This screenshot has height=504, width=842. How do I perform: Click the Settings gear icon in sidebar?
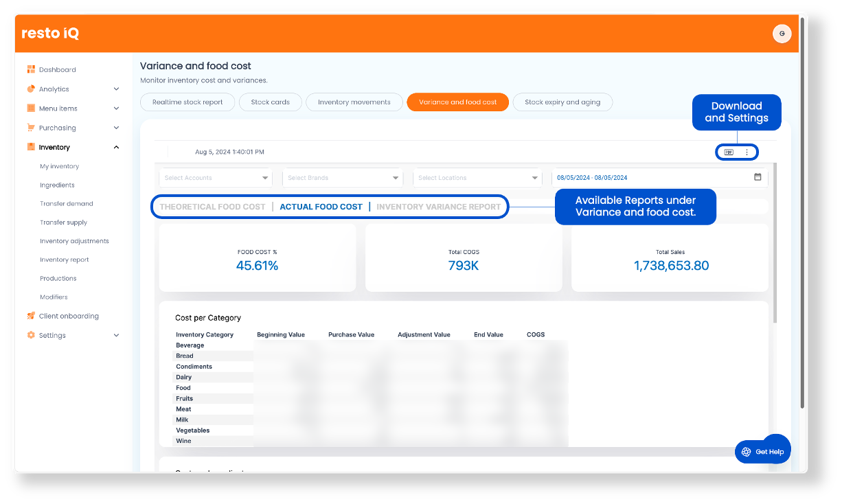click(31, 335)
